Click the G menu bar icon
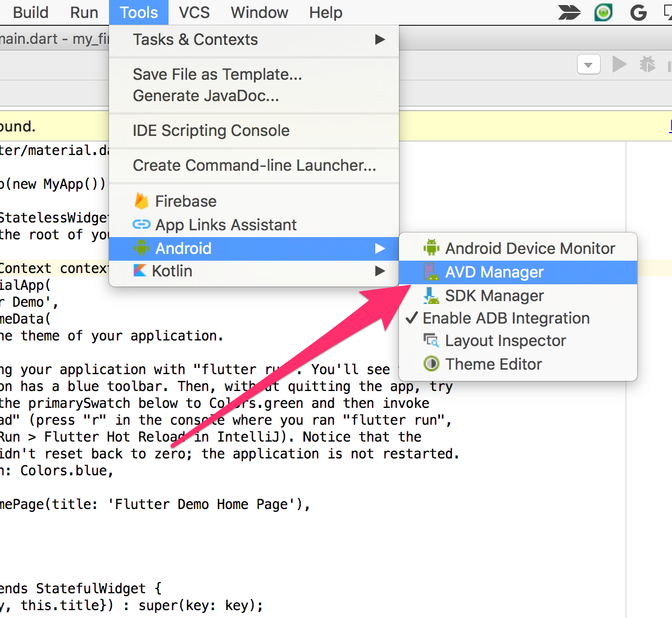The width and height of the screenshot is (672, 618). (x=638, y=12)
